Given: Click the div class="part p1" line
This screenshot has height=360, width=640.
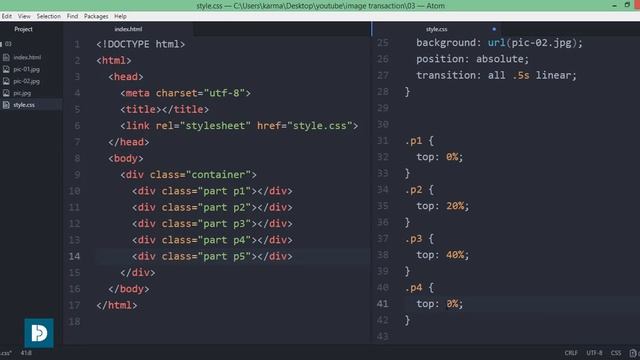Looking at the screenshot, I should click(x=212, y=191).
